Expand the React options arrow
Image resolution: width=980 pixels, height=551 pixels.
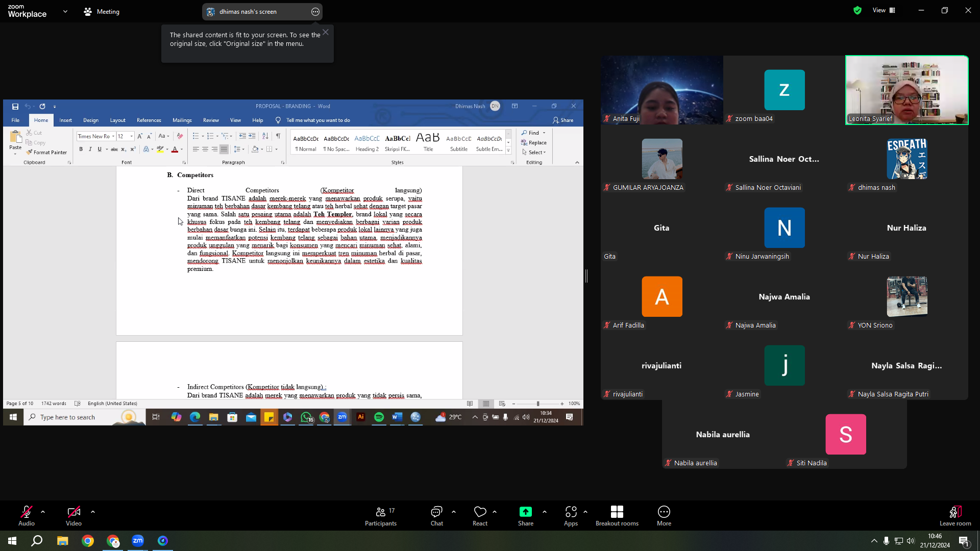click(495, 511)
